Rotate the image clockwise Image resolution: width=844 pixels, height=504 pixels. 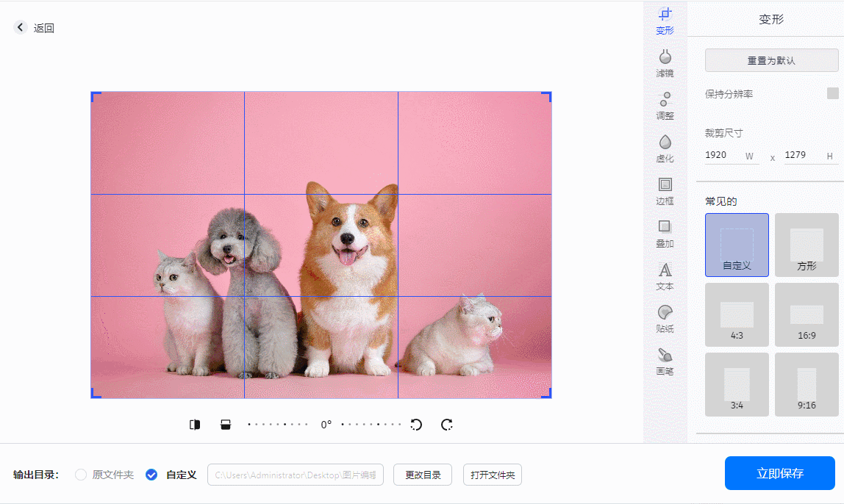pyautogui.click(x=446, y=425)
